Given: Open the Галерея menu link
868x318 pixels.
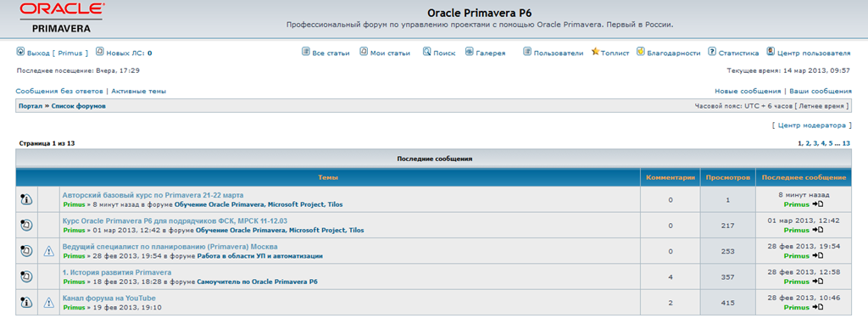Looking at the screenshot, I should [x=491, y=53].
